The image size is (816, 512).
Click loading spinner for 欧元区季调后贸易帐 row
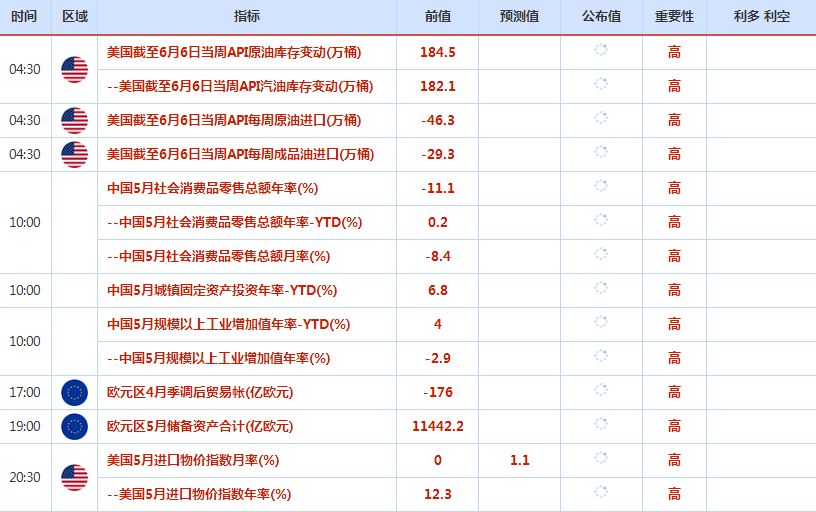pyautogui.click(x=601, y=390)
